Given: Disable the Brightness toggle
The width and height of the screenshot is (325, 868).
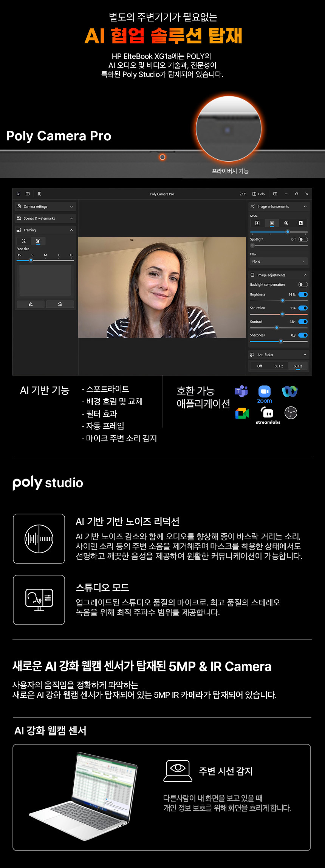Looking at the screenshot, I should coord(303,294).
